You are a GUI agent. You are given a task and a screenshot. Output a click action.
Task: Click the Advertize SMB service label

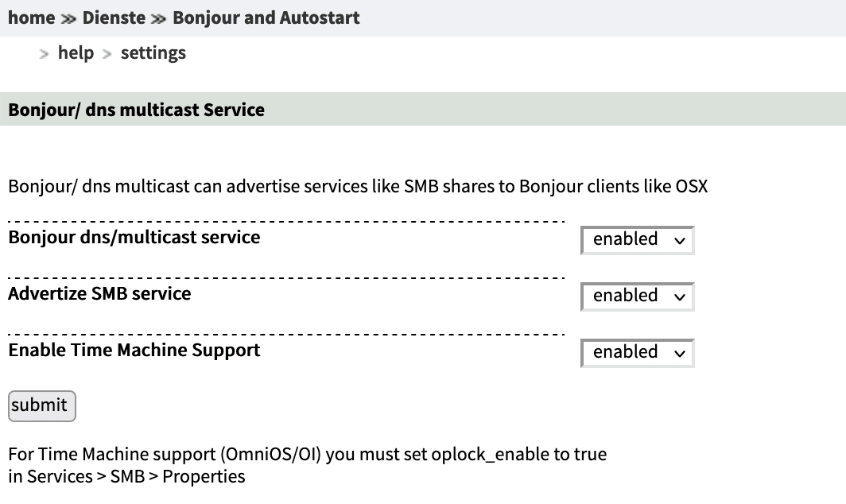99,293
